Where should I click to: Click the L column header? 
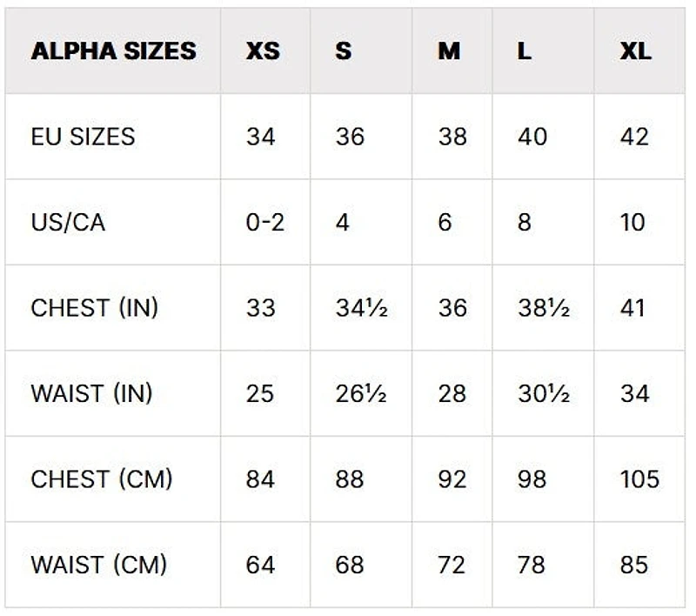(x=525, y=50)
